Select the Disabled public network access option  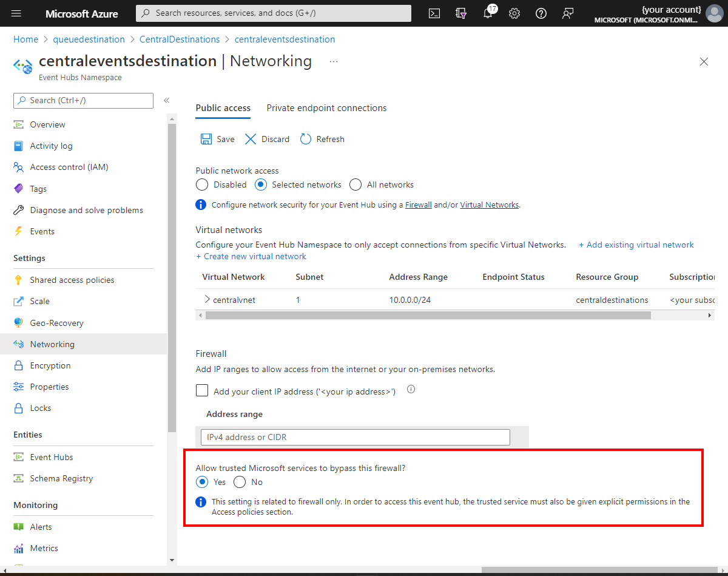(201, 185)
